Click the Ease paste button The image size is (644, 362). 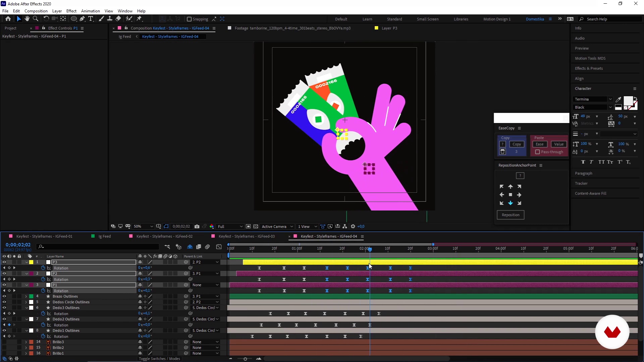[x=539, y=144]
